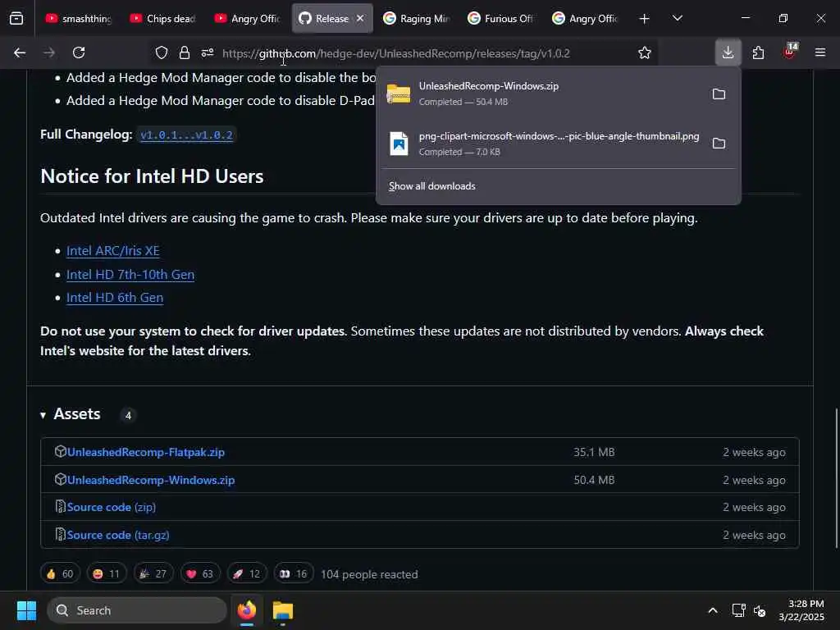
Task: Select the 50.4 MB size text
Action: [x=594, y=480]
